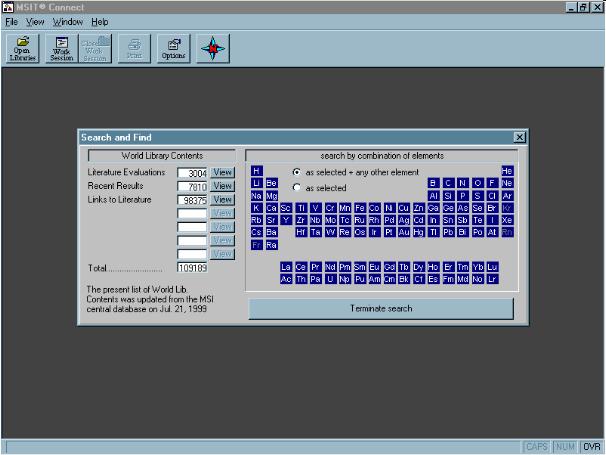This screenshot has height=455, width=606.
Task: Select the 'as selected' radio option
Action: coord(296,188)
